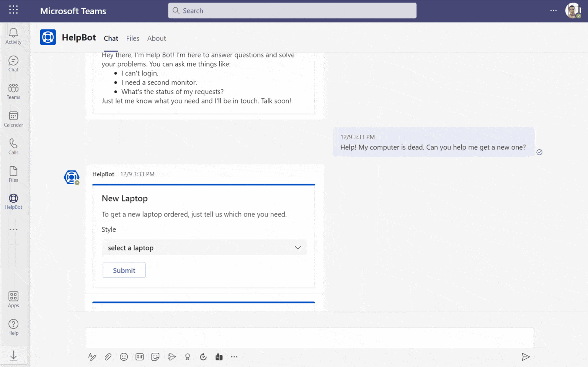Send the message with the arrow icon
This screenshot has width=588, height=367.
pos(526,357)
